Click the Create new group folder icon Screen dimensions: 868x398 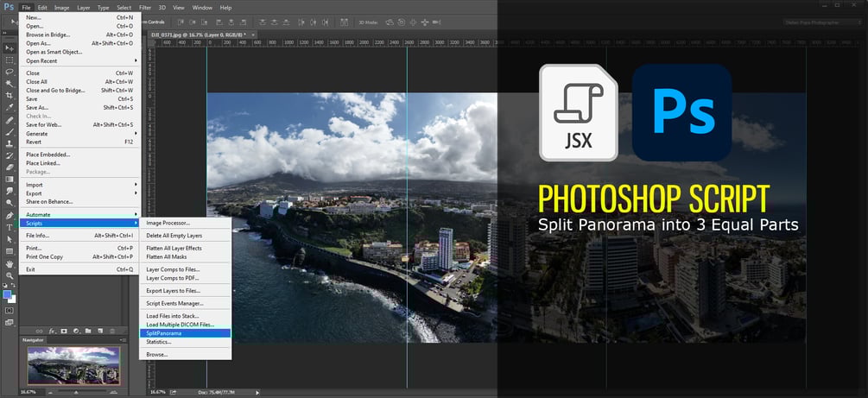[88, 331]
